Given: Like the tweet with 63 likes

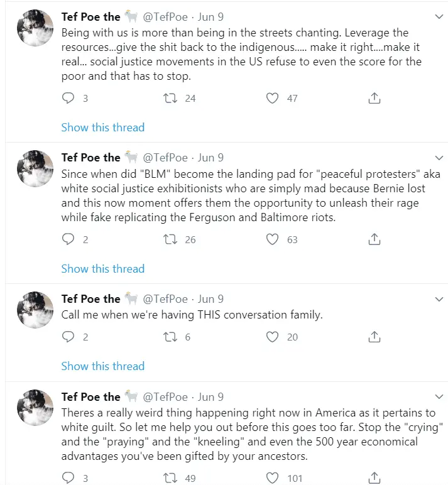Looking at the screenshot, I should 272,239.
